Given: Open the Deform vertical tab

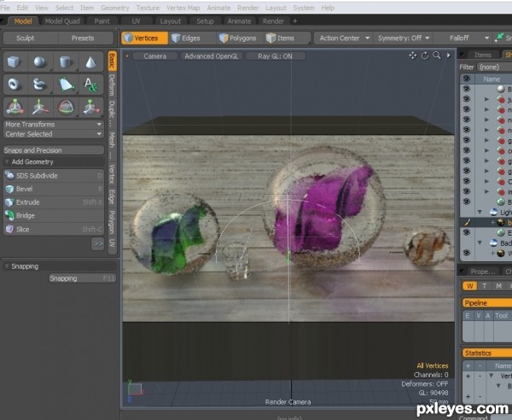Looking at the screenshot, I should pyautogui.click(x=112, y=85).
